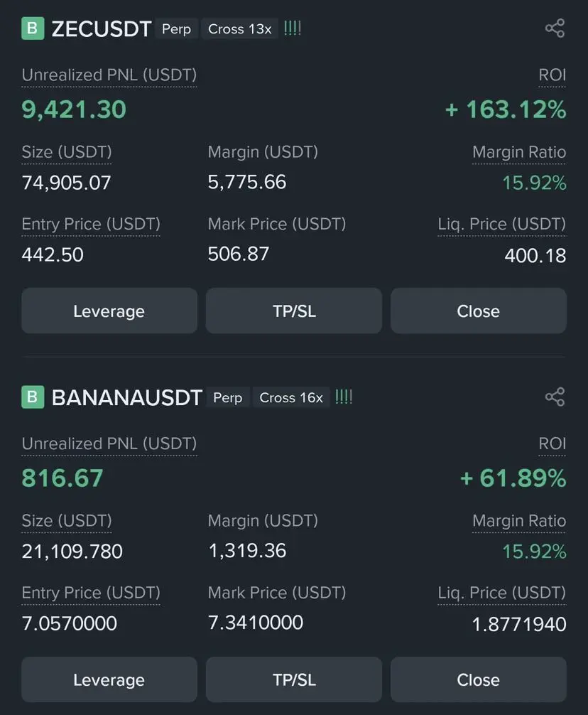Set TP/SL for BANANAUSDT position

coord(294,679)
